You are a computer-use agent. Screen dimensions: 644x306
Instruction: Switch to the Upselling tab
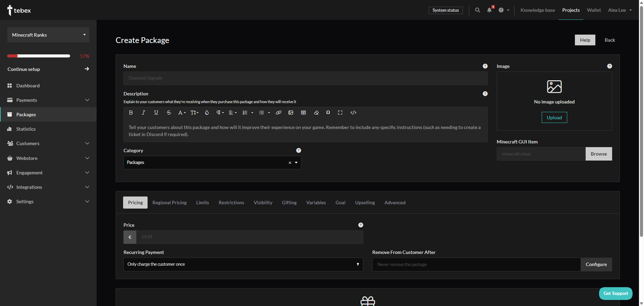tap(365, 203)
